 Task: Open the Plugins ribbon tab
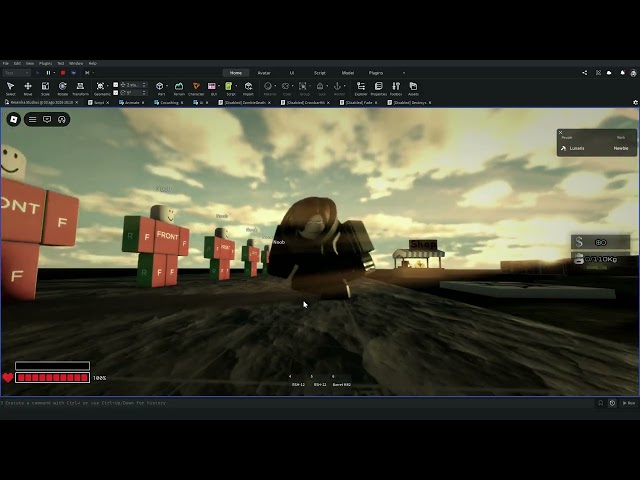376,73
